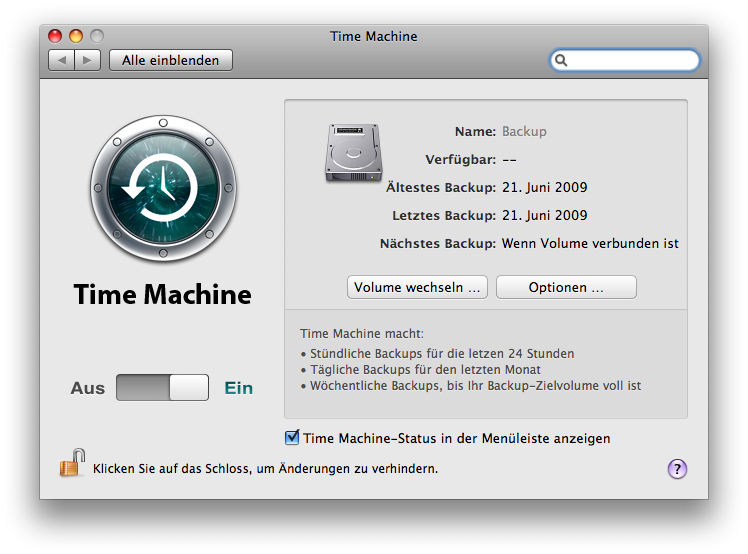Click the Nächstes Backup label
This screenshot has width=748, height=554.
438,243
